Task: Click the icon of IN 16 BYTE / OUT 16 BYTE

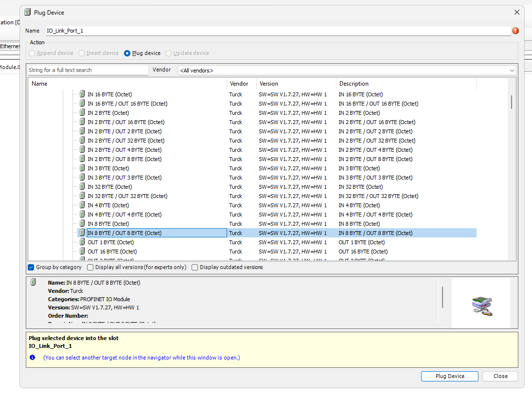Action: [x=82, y=103]
